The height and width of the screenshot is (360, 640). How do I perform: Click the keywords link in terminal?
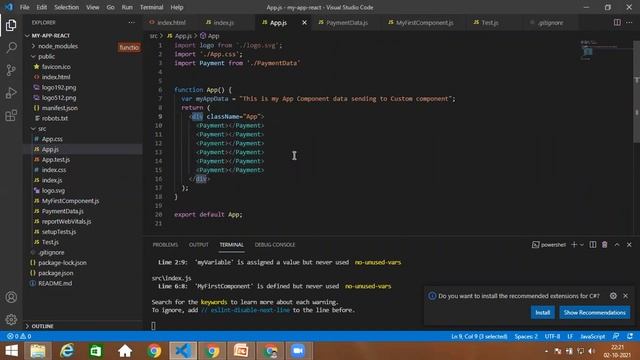tap(213, 302)
